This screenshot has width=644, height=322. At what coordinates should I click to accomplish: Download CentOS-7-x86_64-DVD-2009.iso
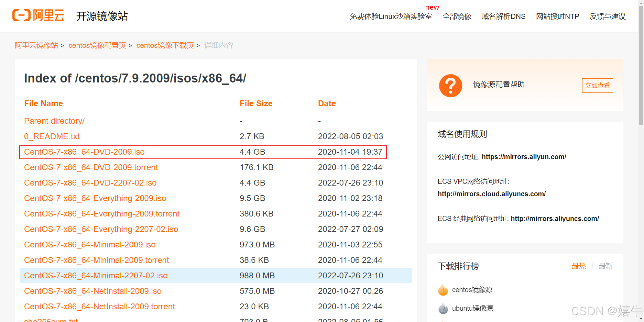click(84, 152)
